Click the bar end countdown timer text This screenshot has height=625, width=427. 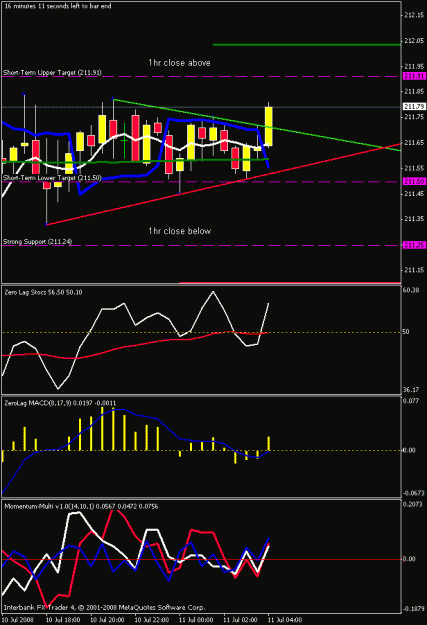coord(58,6)
